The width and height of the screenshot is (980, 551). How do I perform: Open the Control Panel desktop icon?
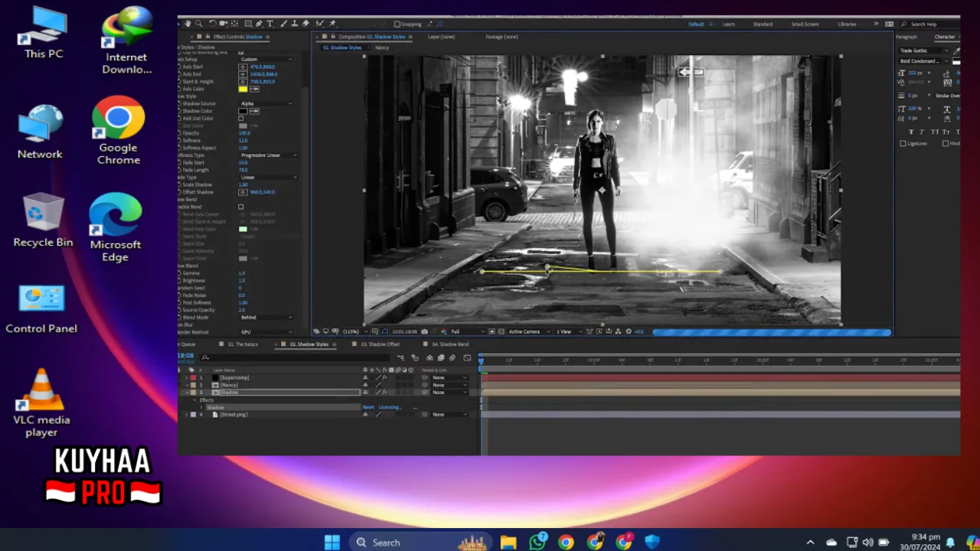41,310
